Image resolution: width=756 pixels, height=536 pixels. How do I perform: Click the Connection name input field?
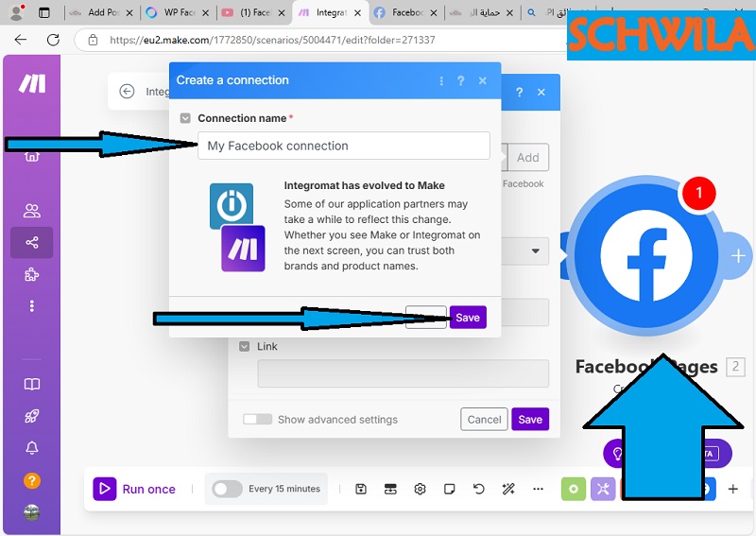coord(344,146)
